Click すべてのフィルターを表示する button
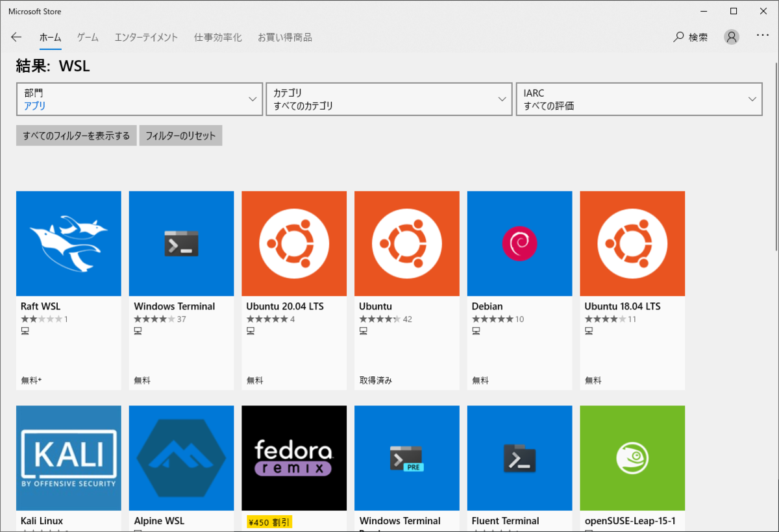The image size is (779, 532). click(77, 136)
